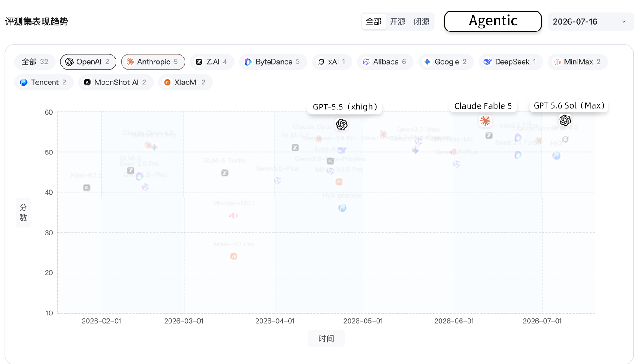Screen dimensions: 634x364
Task: Click the Xiaomi marker for MiMo-V2.5 Pro
Action: coord(339,182)
